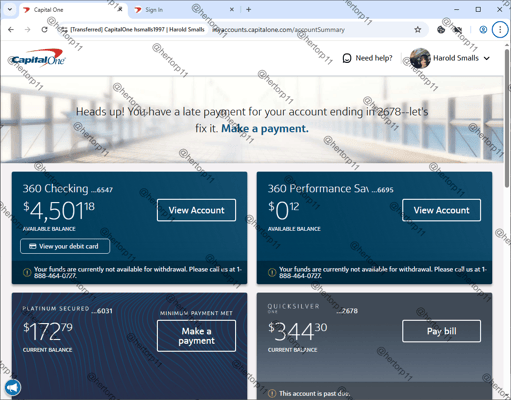Bookmark this page with the star icon
Viewport: 511px width, 400px height.
[x=418, y=30]
